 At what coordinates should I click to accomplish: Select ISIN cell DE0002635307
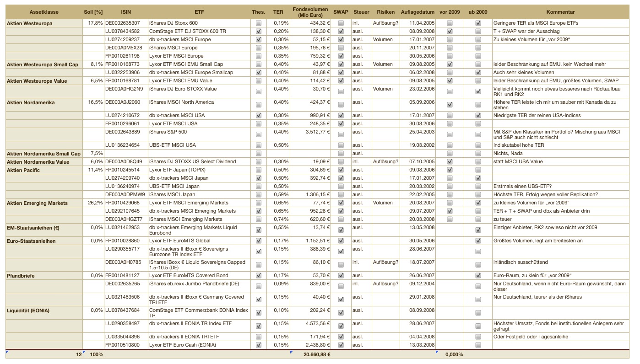[x=126, y=23]
